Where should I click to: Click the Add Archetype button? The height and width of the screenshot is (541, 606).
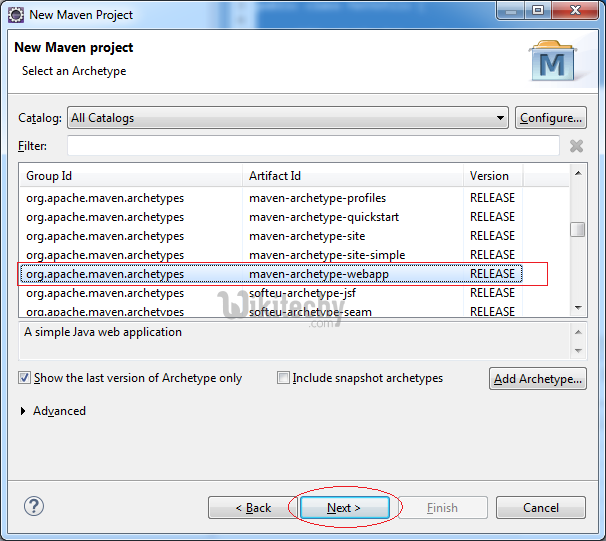[538, 379]
